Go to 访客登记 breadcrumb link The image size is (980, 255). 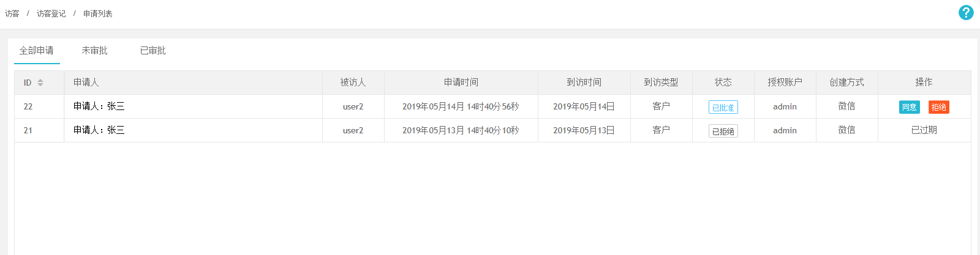pyautogui.click(x=51, y=13)
